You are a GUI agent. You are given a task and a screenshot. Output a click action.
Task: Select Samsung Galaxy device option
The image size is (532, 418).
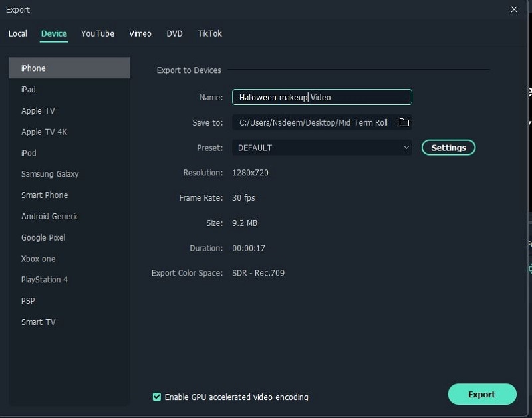50,174
